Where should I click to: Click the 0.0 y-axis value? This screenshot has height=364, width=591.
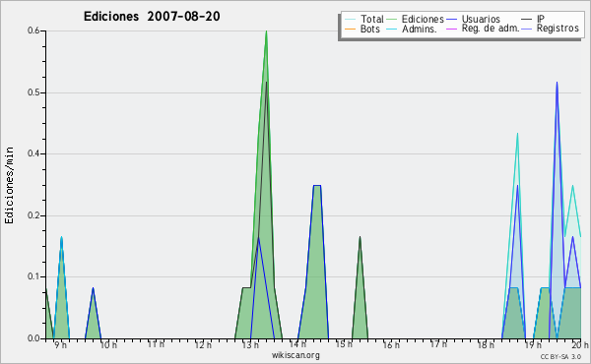point(33,338)
